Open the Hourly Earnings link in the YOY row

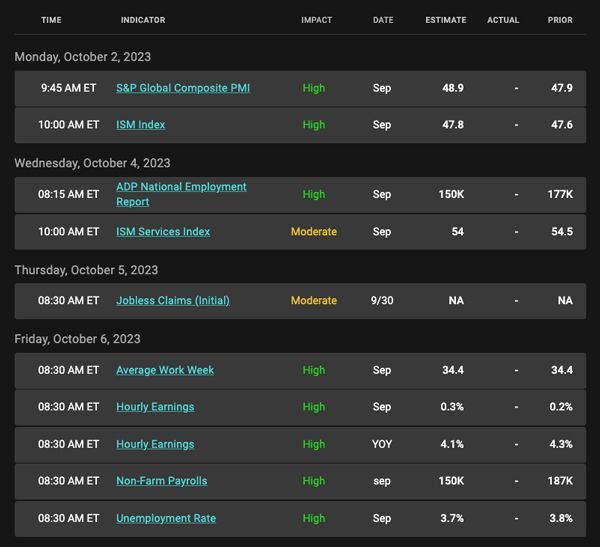coord(155,444)
